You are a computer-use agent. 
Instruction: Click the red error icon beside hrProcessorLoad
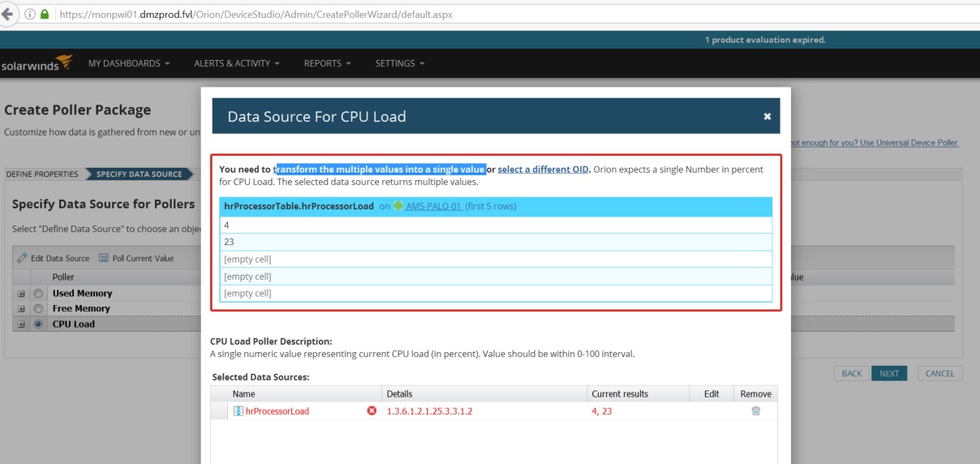pyautogui.click(x=372, y=411)
